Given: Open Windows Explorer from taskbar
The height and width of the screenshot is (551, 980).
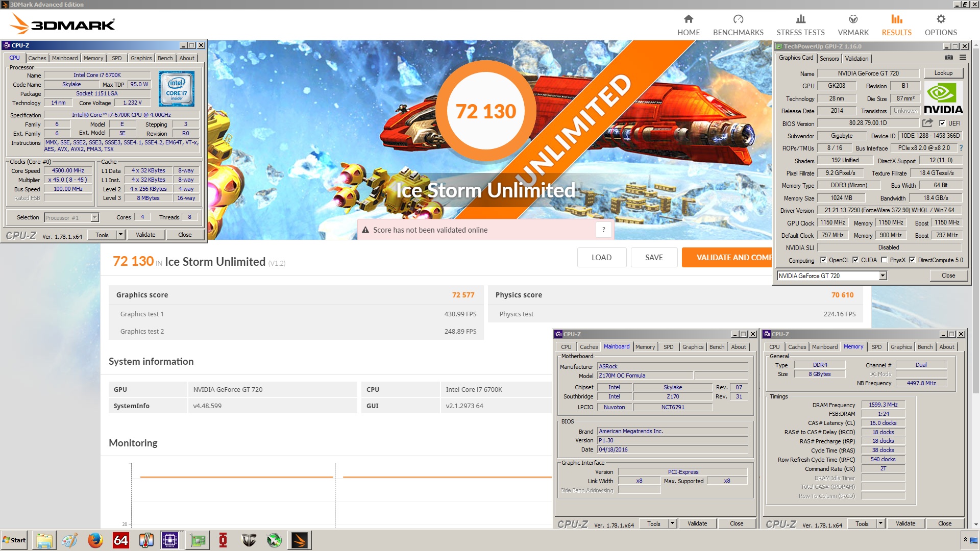Looking at the screenshot, I should [44, 540].
